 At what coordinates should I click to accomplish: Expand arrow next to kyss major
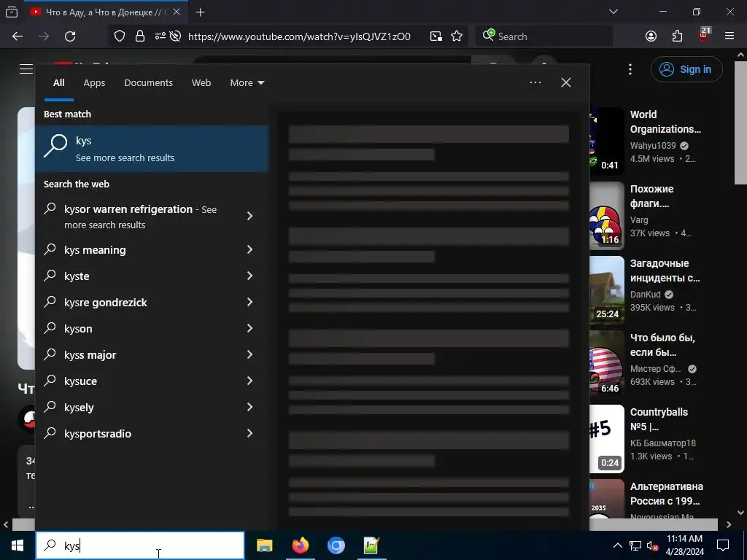click(249, 354)
